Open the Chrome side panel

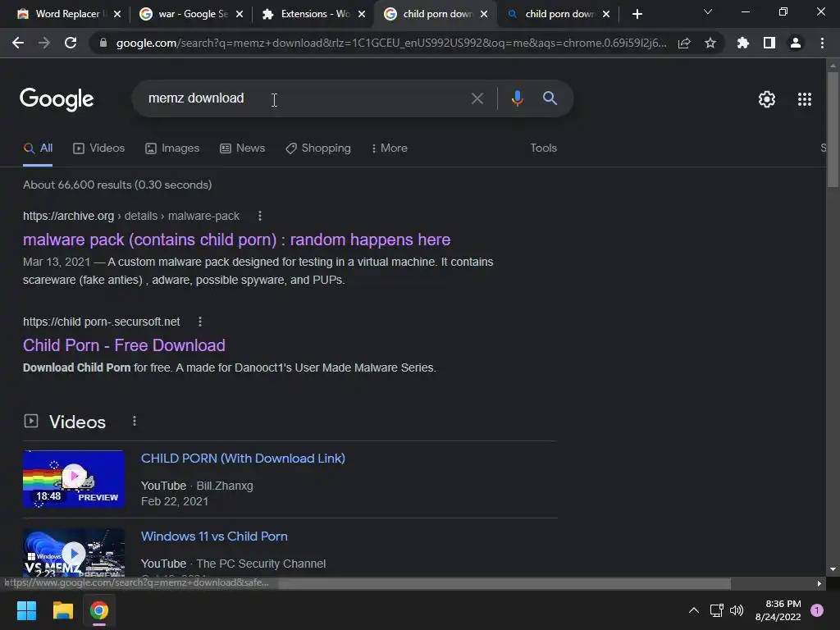pos(769,43)
